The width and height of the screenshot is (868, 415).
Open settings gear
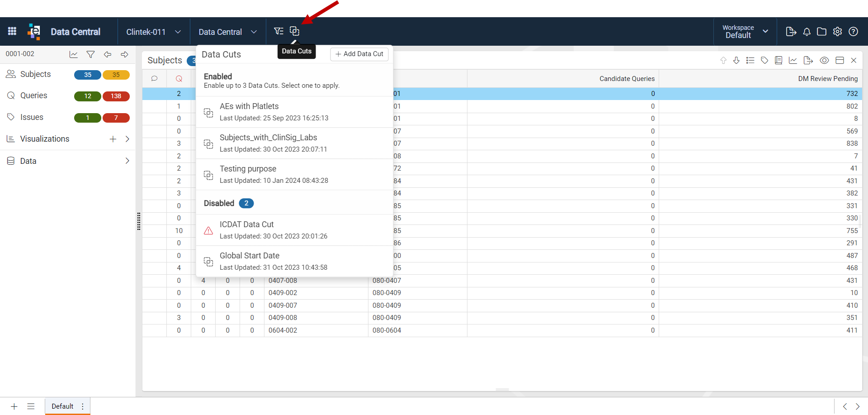pos(838,32)
